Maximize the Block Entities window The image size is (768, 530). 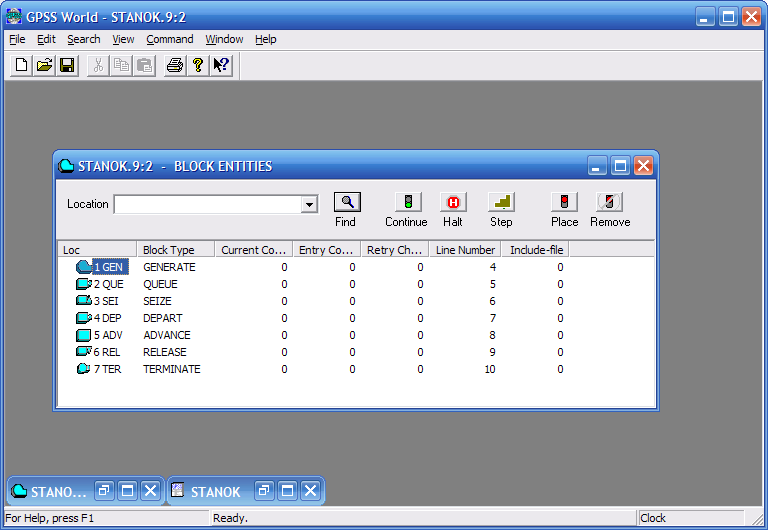click(620, 166)
